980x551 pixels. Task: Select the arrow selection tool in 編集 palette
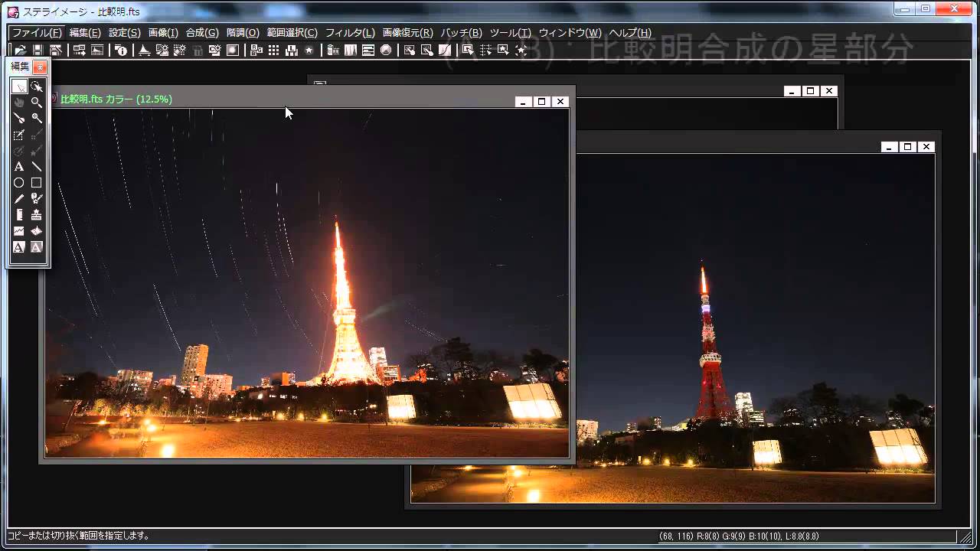pos(19,87)
